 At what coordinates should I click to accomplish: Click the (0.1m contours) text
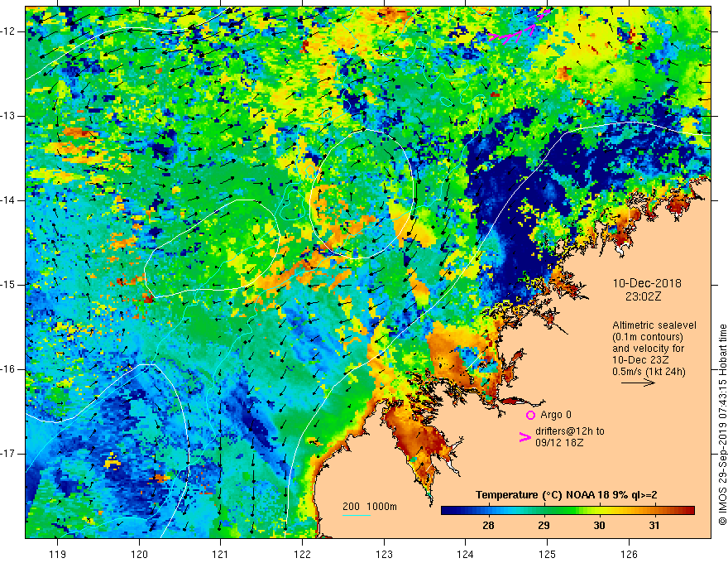[x=648, y=337]
